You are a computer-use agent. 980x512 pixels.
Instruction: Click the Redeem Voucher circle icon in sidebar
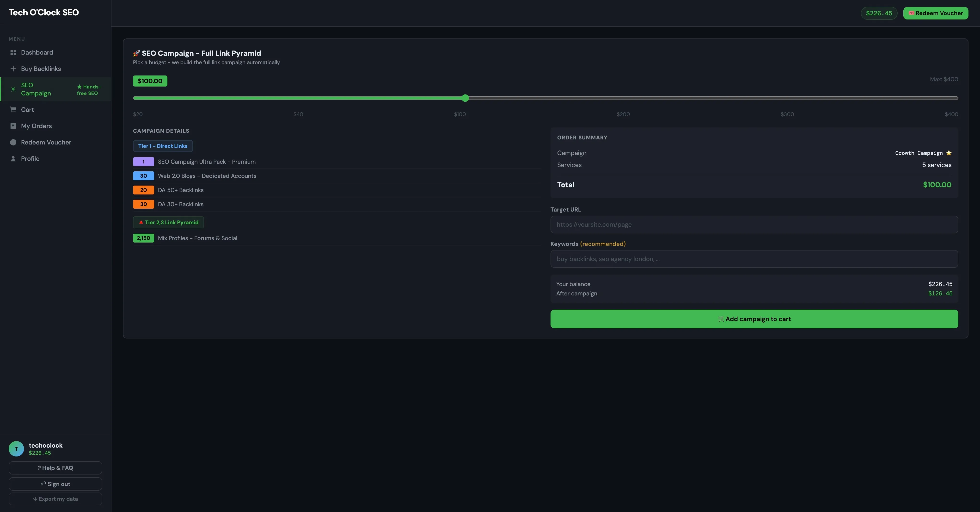[x=13, y=142]
